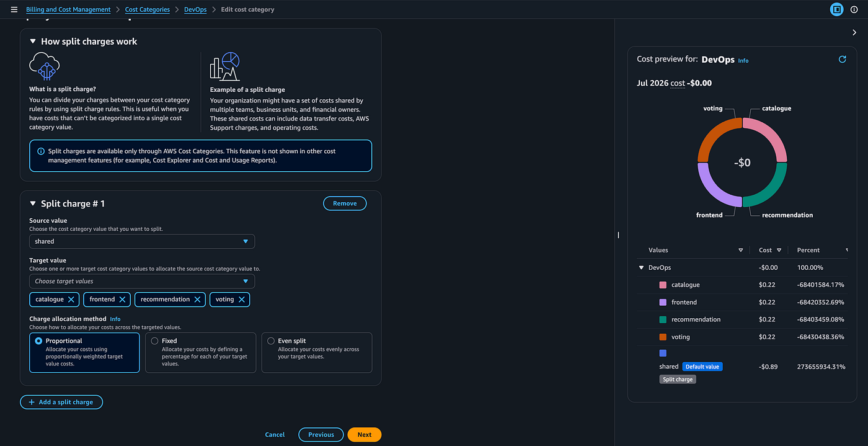Collapse How split charges work section
868x446 pixels.
(33, 42)
